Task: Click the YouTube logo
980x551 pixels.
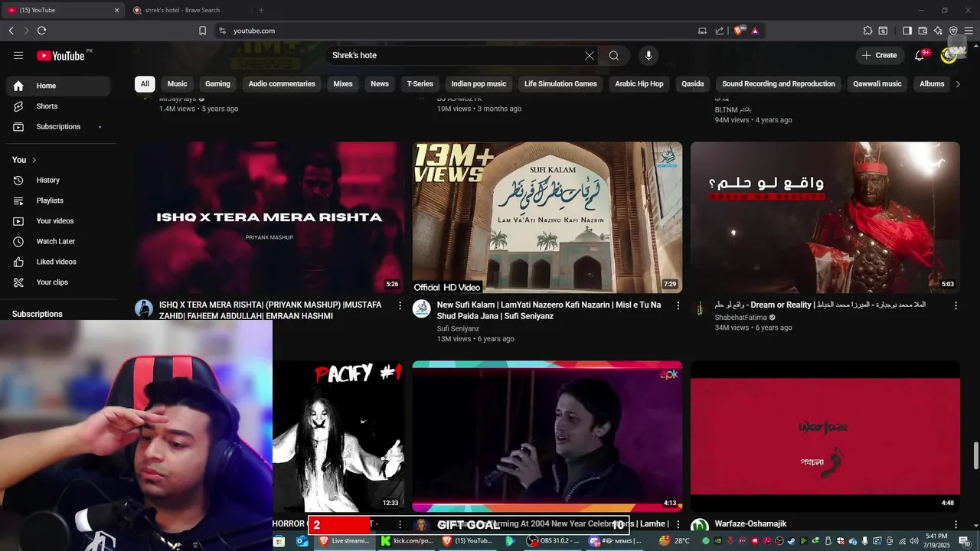Action: pos(60,55)
